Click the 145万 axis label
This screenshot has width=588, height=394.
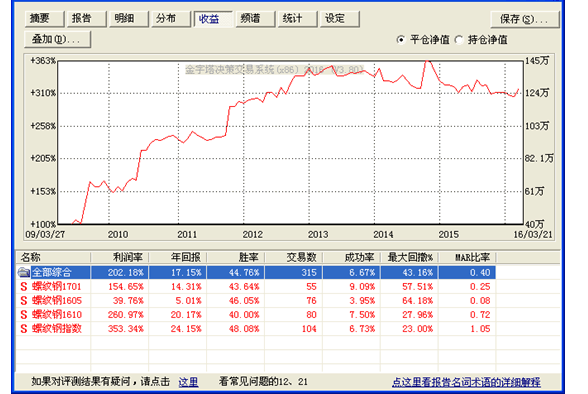537,61
